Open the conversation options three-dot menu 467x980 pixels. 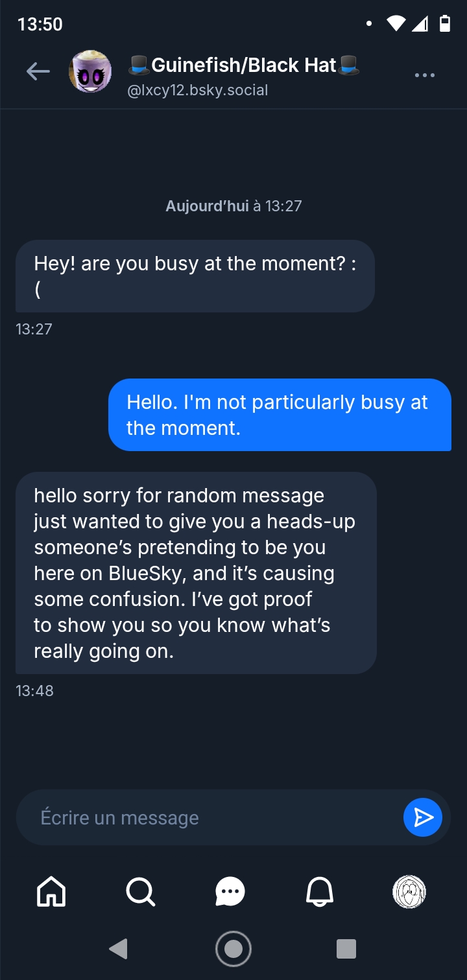tap(424, 75)
